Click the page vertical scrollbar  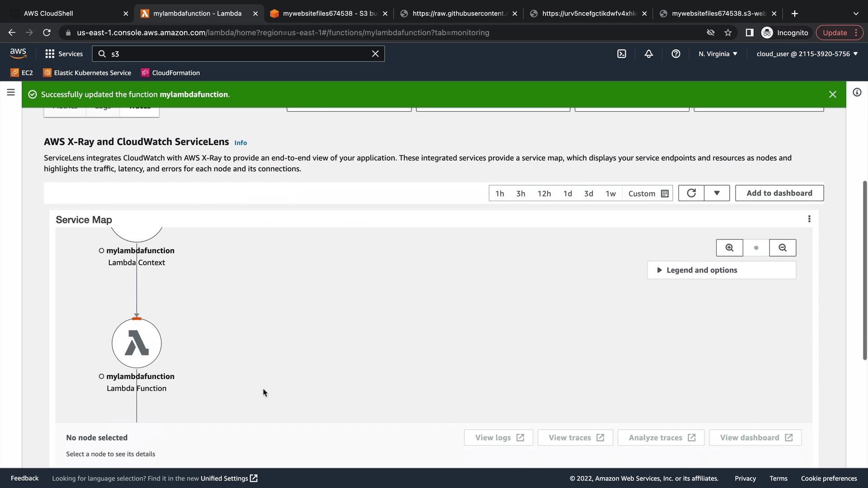click(x=865, y=270)
